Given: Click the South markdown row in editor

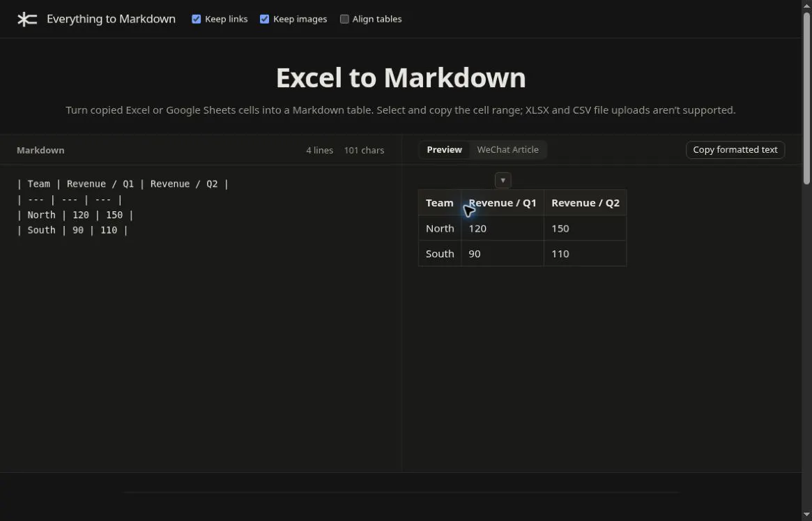Looking at the screenshot, I should pyautogui.click(x=72, y=230).
